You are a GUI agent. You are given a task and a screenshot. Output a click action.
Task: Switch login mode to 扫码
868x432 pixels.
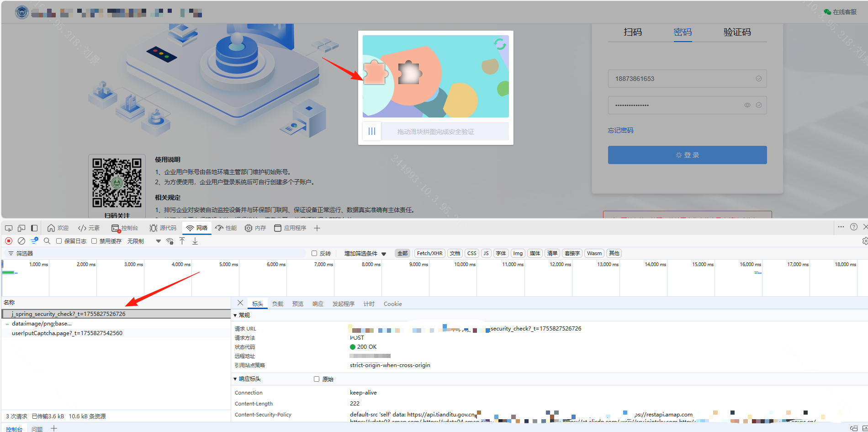(633, 32)
